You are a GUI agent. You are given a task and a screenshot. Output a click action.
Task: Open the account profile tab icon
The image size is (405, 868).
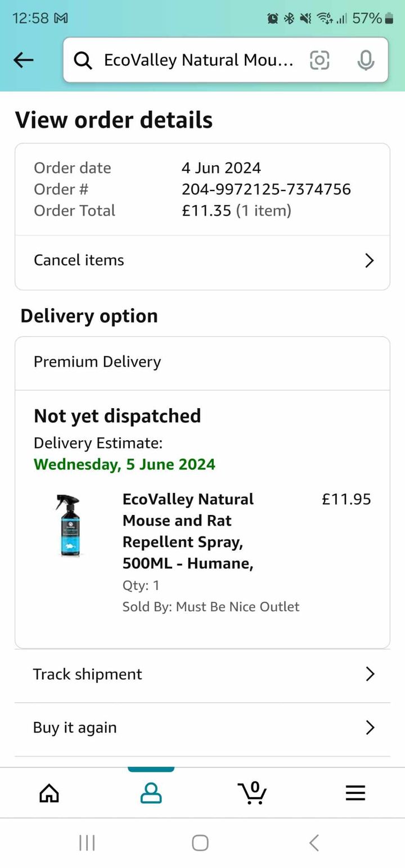tap(151, 793)
